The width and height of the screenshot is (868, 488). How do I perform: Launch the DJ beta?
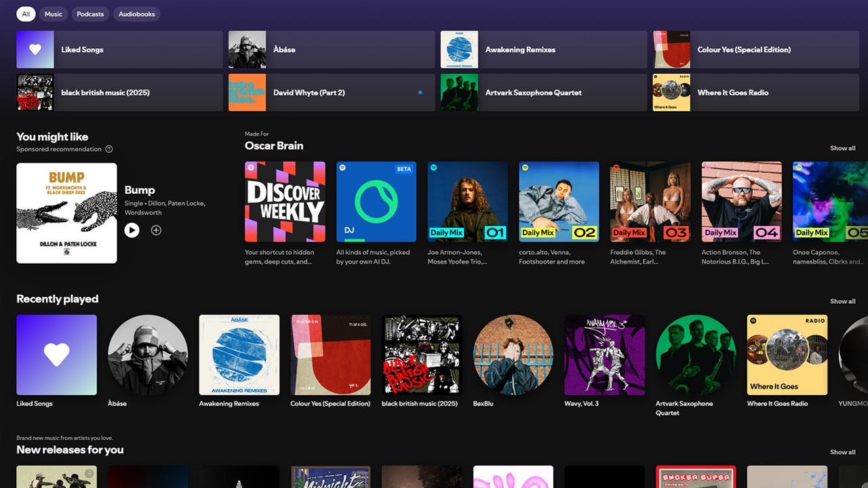376,201
